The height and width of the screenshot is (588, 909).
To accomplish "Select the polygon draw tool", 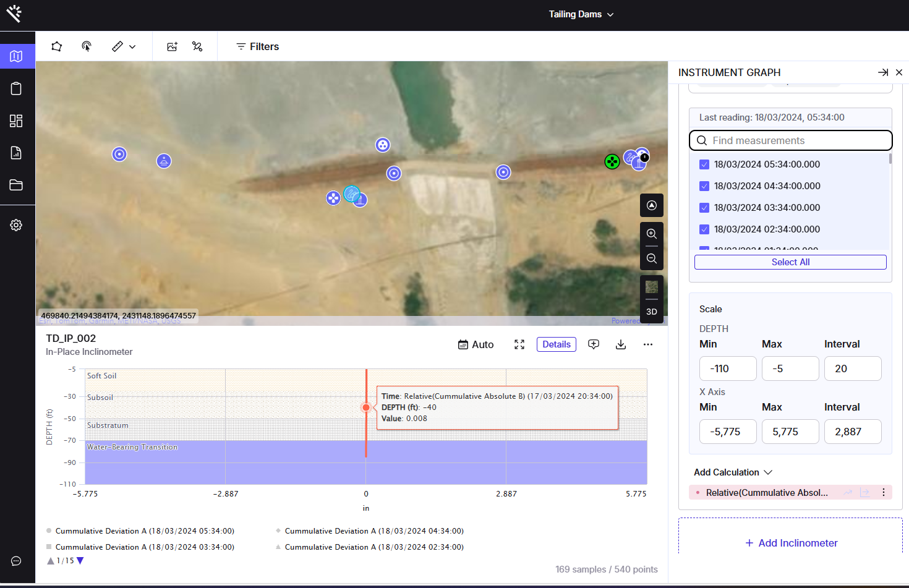I will click(x=57, y=46).
